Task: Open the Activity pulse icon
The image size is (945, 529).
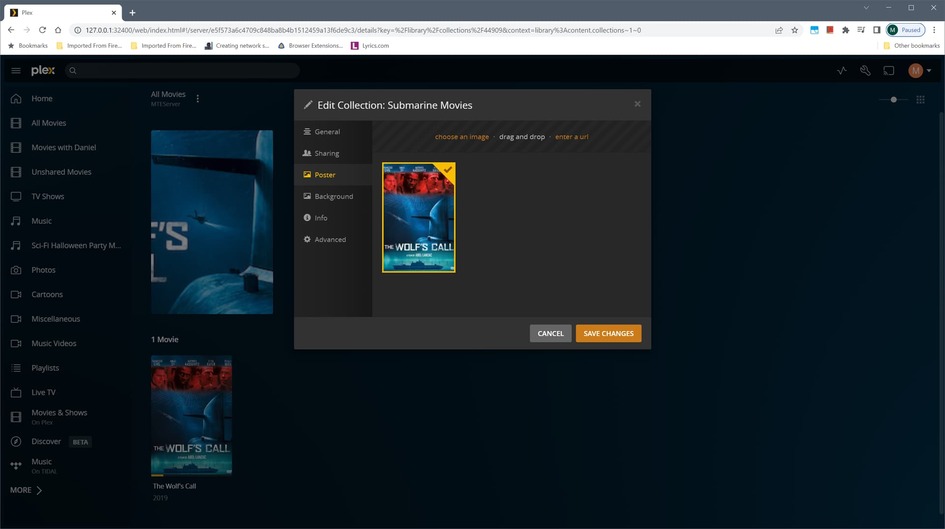Action: [842, 70]
